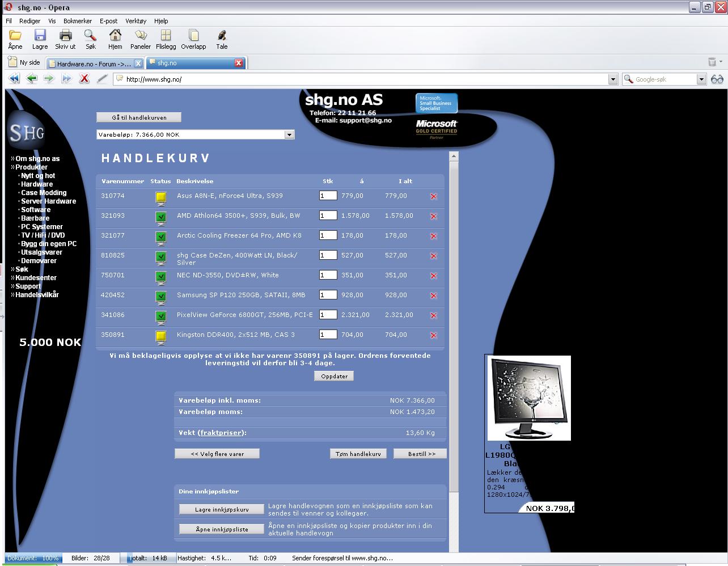Open the Rediger menu
728x566 pixels.
[x=30, y=21]
